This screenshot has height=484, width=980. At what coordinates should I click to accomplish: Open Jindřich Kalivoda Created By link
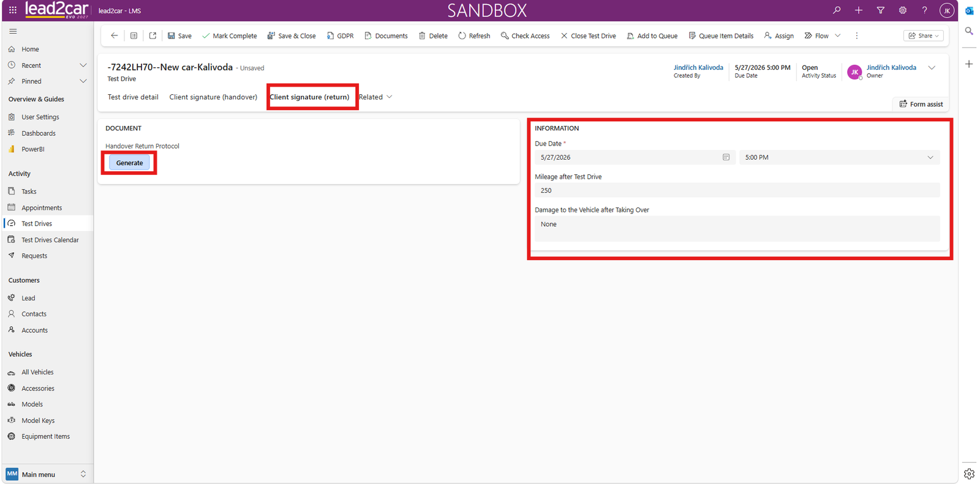click(698, 67)
